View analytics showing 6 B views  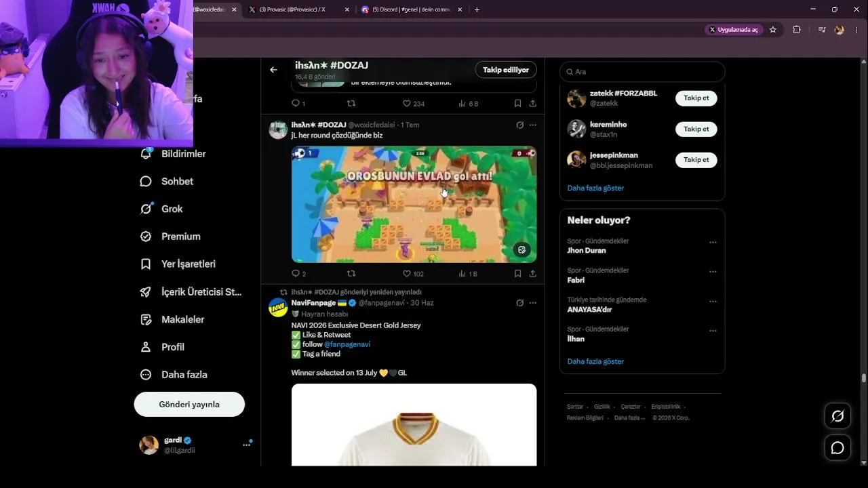point(469,104)
